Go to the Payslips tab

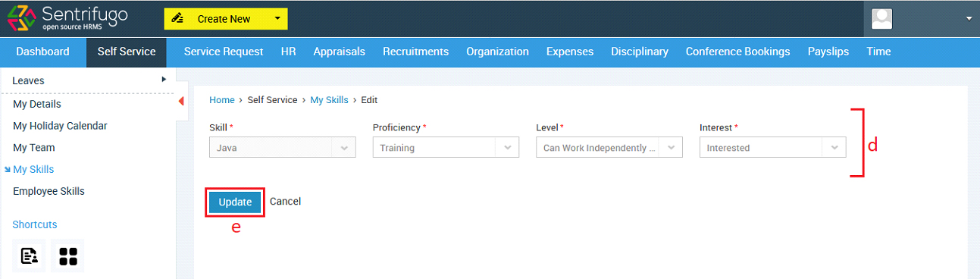click(x=828, y=52)
